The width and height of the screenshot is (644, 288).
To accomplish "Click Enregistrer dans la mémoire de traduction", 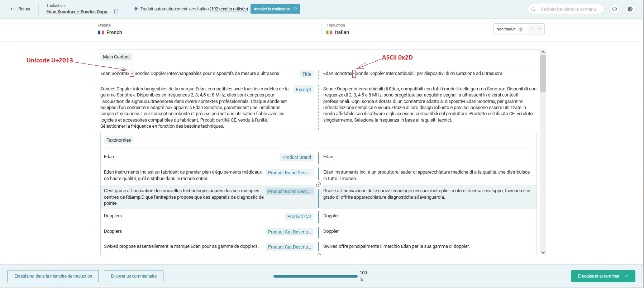I will point(53,276).
